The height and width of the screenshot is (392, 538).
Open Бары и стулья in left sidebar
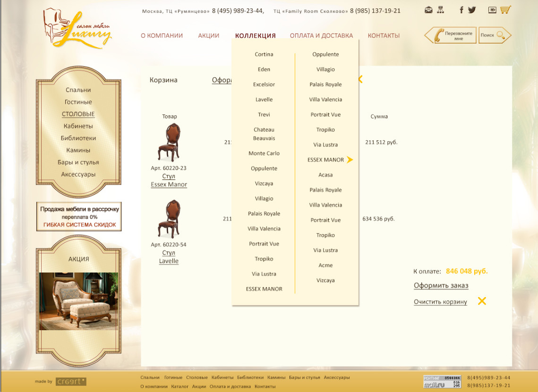tap(78, 162)
